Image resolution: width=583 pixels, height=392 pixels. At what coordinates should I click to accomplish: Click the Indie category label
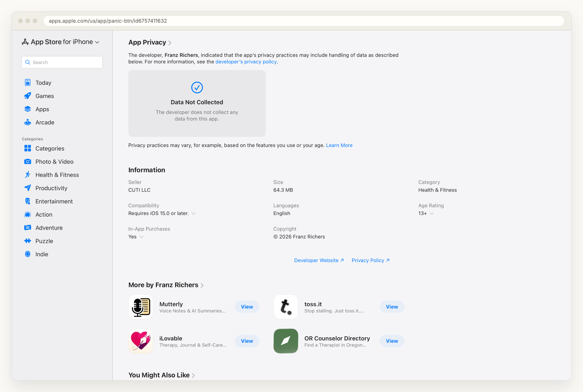(x=42, y=254)
